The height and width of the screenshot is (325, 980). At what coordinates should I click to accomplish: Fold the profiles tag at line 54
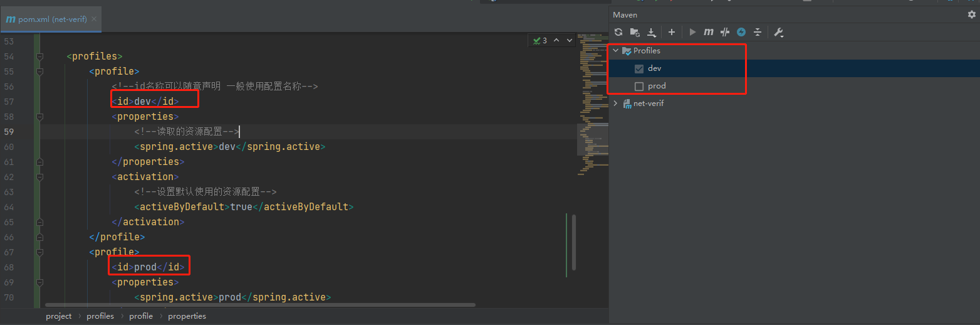tap(40, 56)
